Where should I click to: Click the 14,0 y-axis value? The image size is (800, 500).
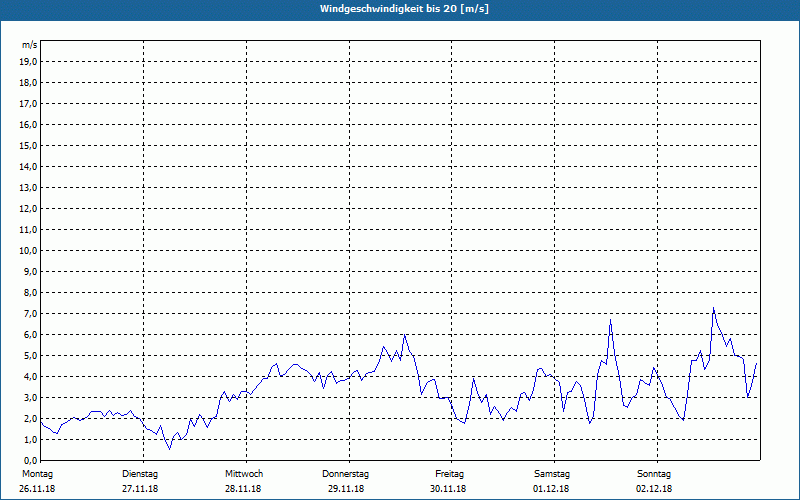28,166
